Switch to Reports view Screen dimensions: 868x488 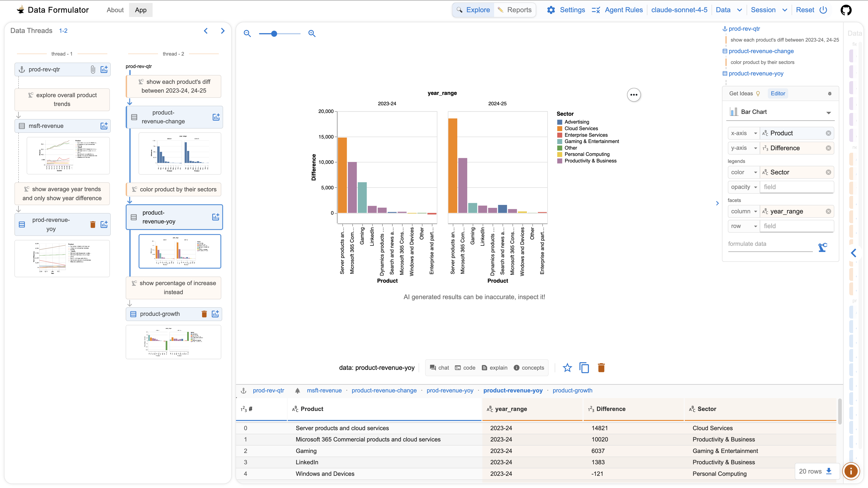coord(515,10)
